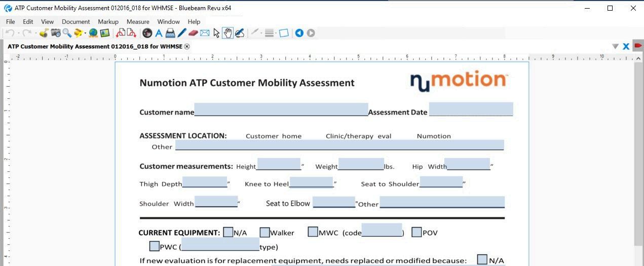Click the WWW globe web icon
This screenshot has height=266, width=644.
tap(93, 33)
